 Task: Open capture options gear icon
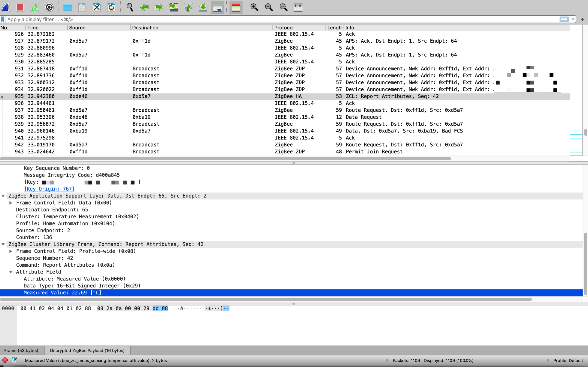point(49,7)
